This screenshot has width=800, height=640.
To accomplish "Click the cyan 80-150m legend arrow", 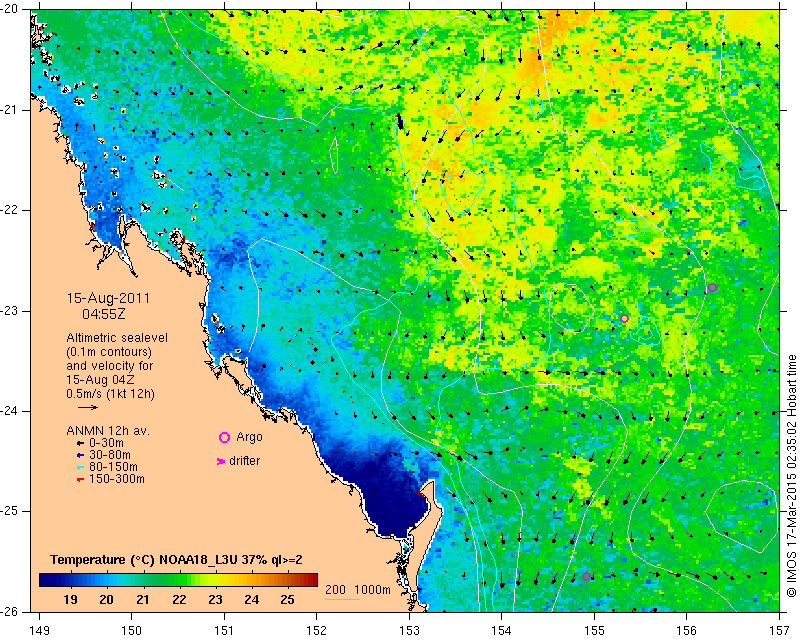I will pyautogui.click(x=80, y=467).
